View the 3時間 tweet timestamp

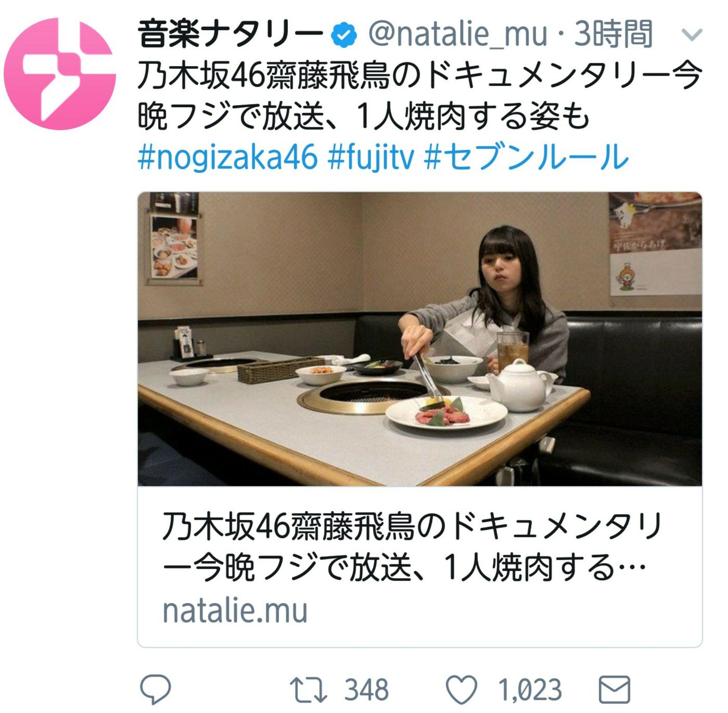pyautogui.click(x=613, y=35)
